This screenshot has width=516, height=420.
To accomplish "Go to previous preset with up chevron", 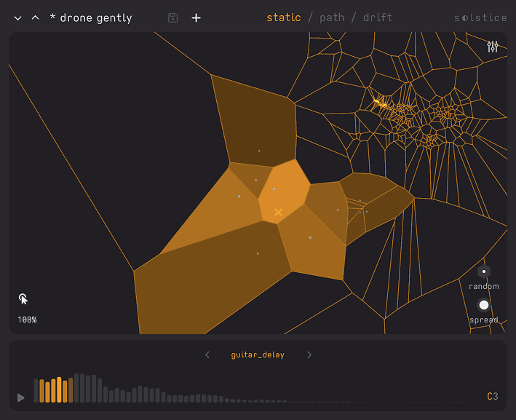I will pyautogui.click(x=35, y=18).
